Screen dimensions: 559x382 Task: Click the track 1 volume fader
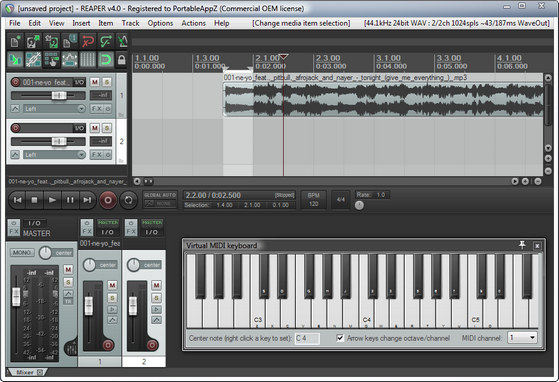pos(59,96)
